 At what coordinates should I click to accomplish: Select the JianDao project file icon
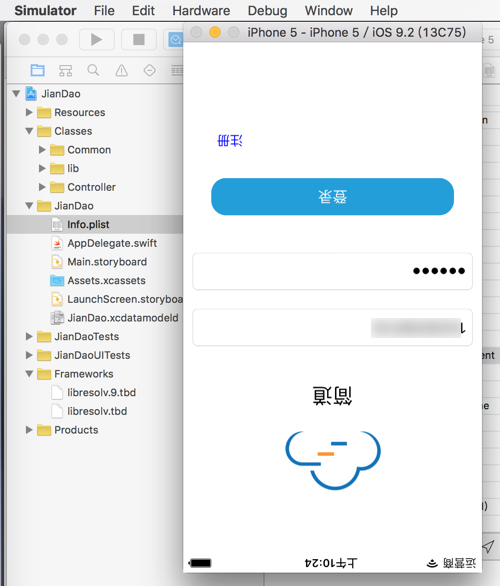(31, 93)
